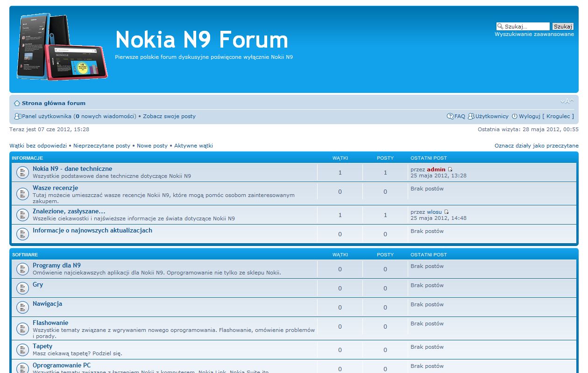Screen dimensions: 588x373
Task: Click the forum icon beside Programy dla N9
Action: 22,269
